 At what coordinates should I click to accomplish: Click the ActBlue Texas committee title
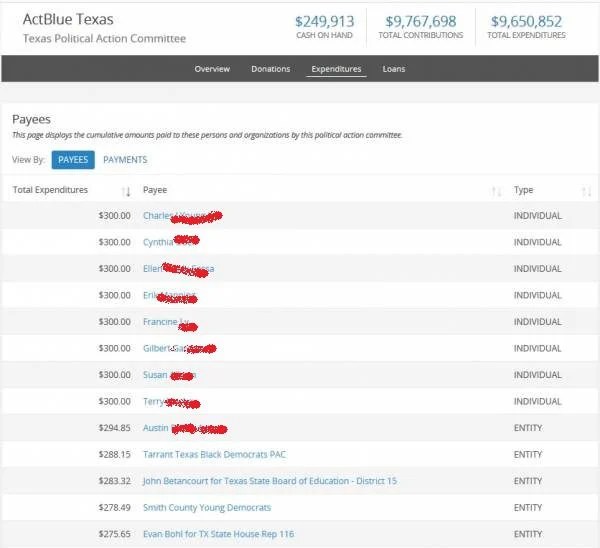[68, 19]
